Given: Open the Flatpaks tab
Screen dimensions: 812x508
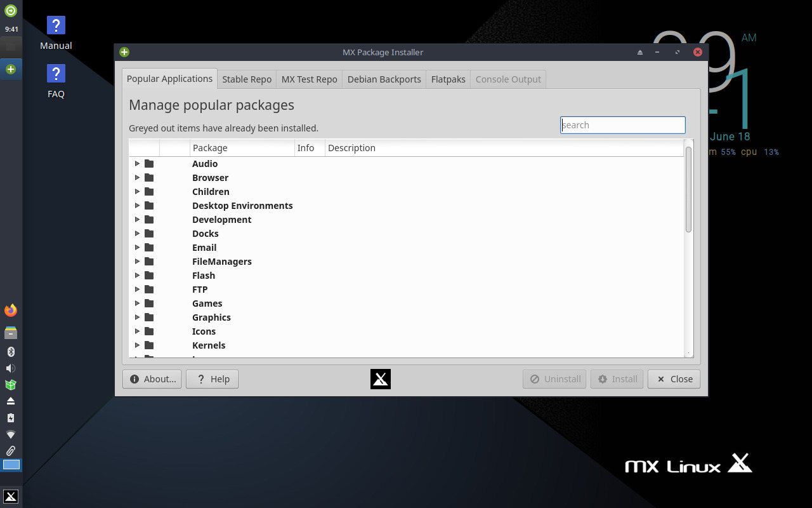Looking at the screenshot, I should coord(448,79).
